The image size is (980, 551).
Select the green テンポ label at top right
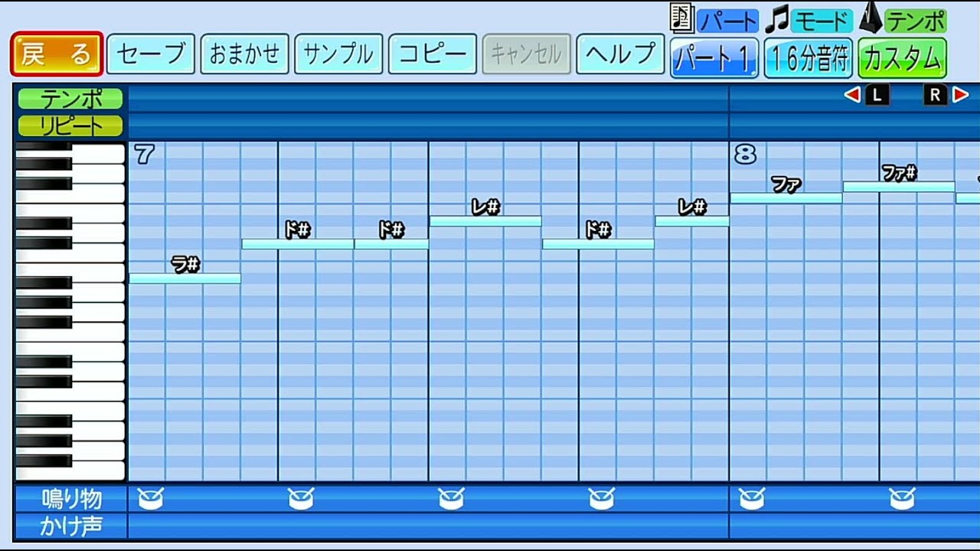coord(915,21)
